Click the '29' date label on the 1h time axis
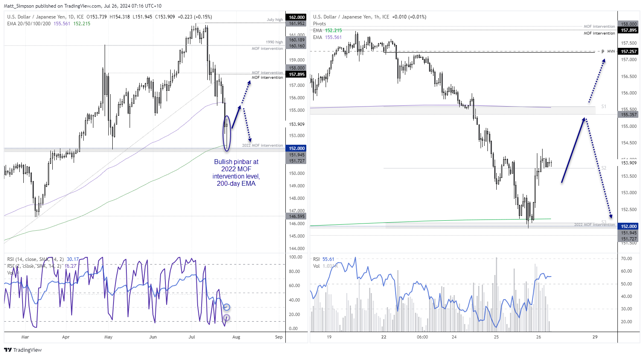 (x=595, y=337)
